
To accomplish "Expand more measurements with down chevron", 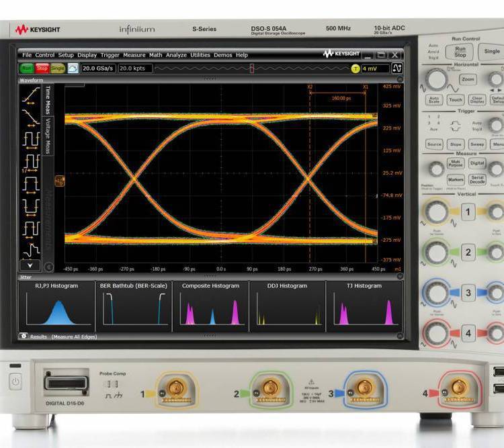I will click(x=30, y=265).
